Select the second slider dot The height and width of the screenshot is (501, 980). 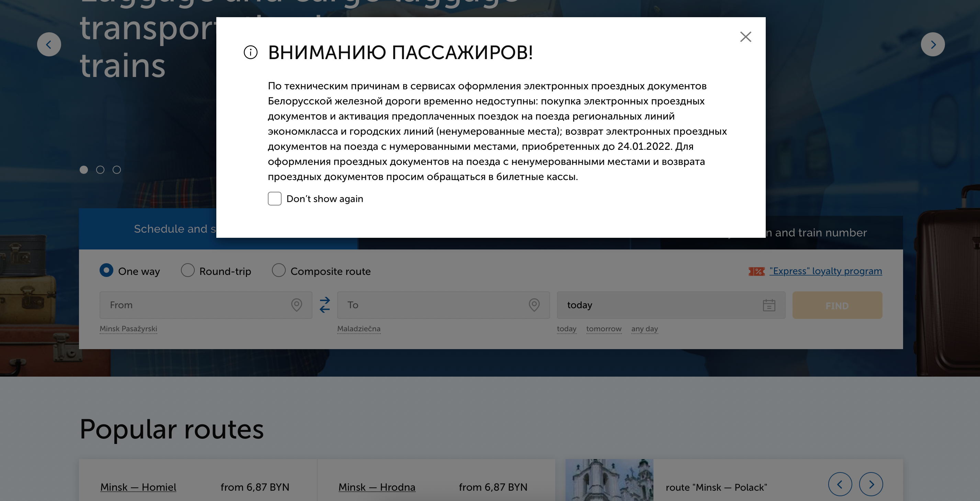point(100,170)
